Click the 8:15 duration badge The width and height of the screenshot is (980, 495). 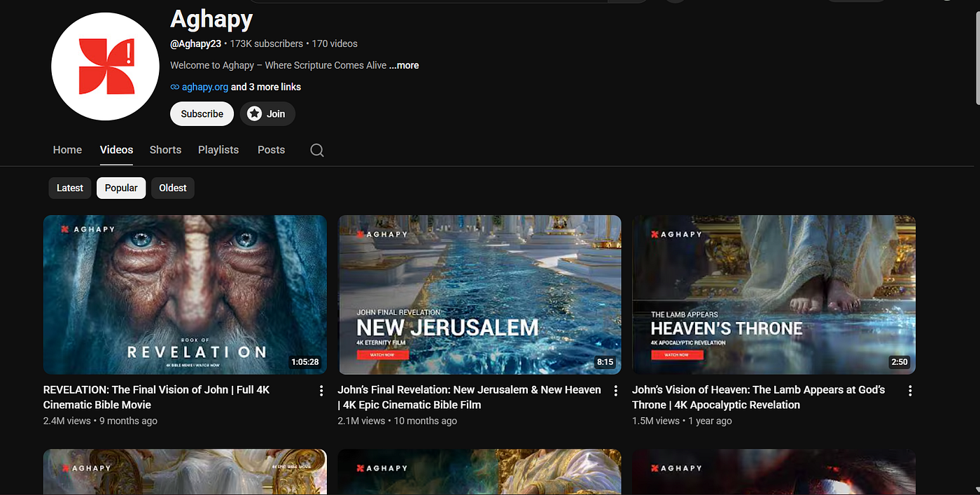[605, 362]
